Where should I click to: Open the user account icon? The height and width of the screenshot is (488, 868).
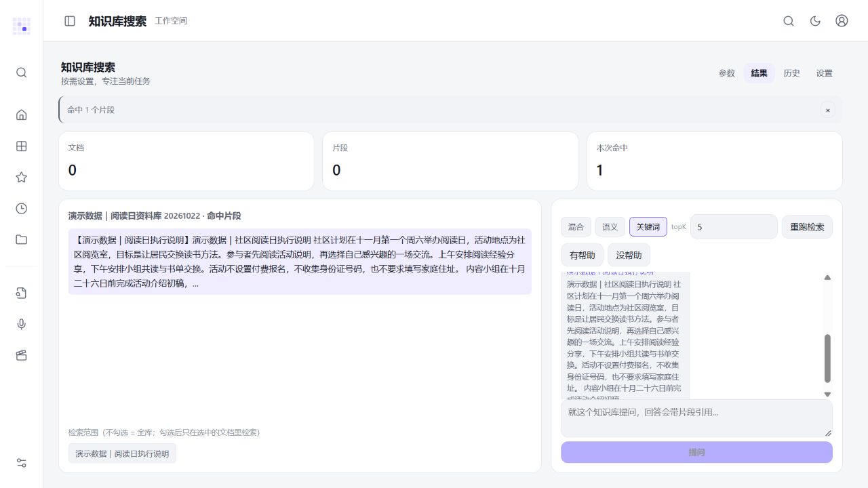pyautogui.click(x=842, y=21)
